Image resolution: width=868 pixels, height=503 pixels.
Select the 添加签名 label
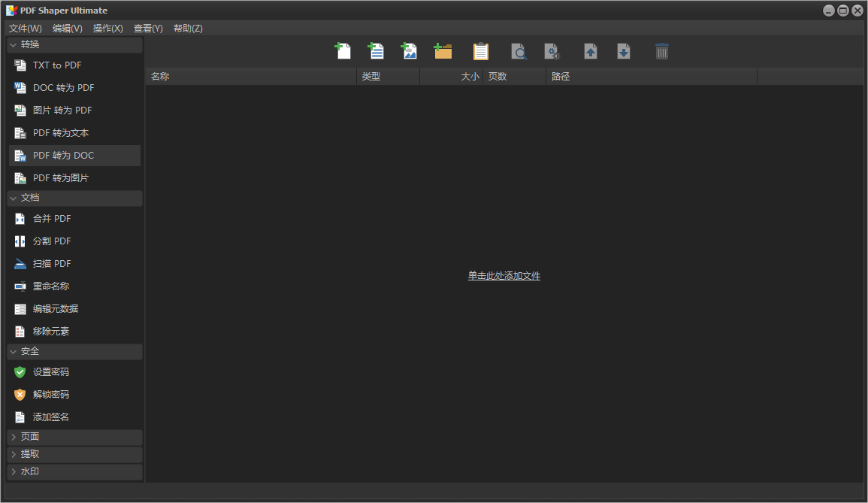tap(51, 417)
